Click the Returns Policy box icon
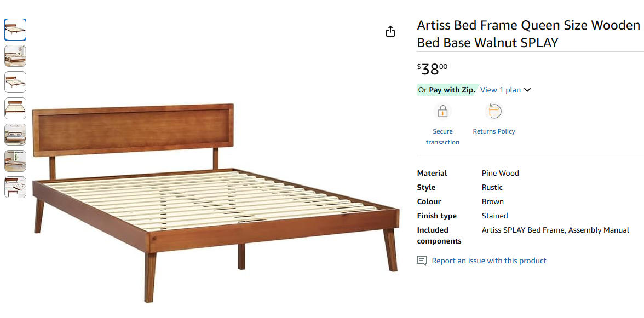Screen dimensions: 644x318 tap(493, 111)
